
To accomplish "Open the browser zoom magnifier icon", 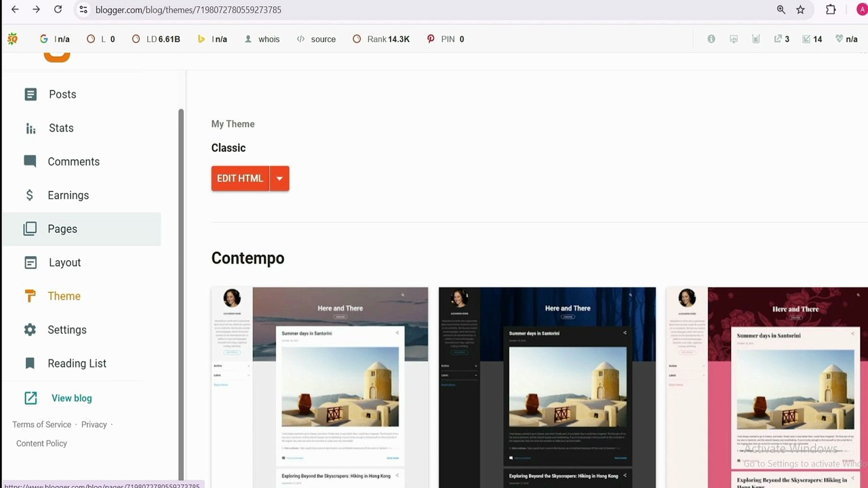I will click(x=781, y=9).
